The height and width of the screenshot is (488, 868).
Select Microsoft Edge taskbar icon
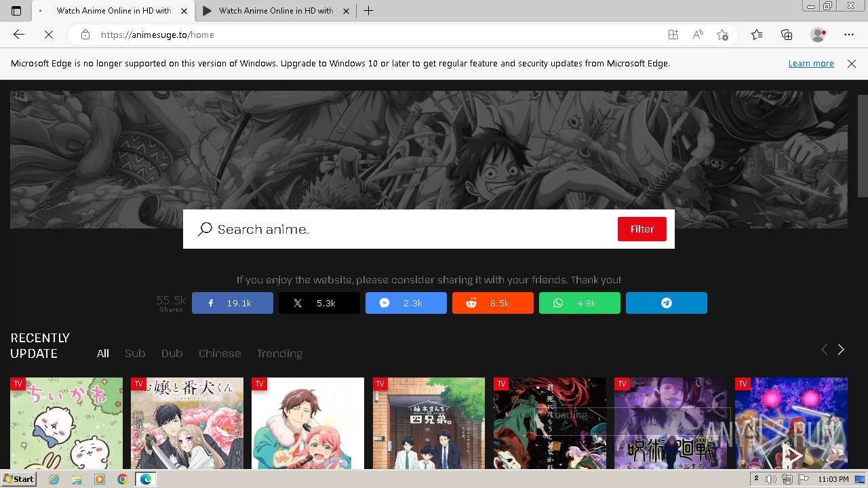145,479
